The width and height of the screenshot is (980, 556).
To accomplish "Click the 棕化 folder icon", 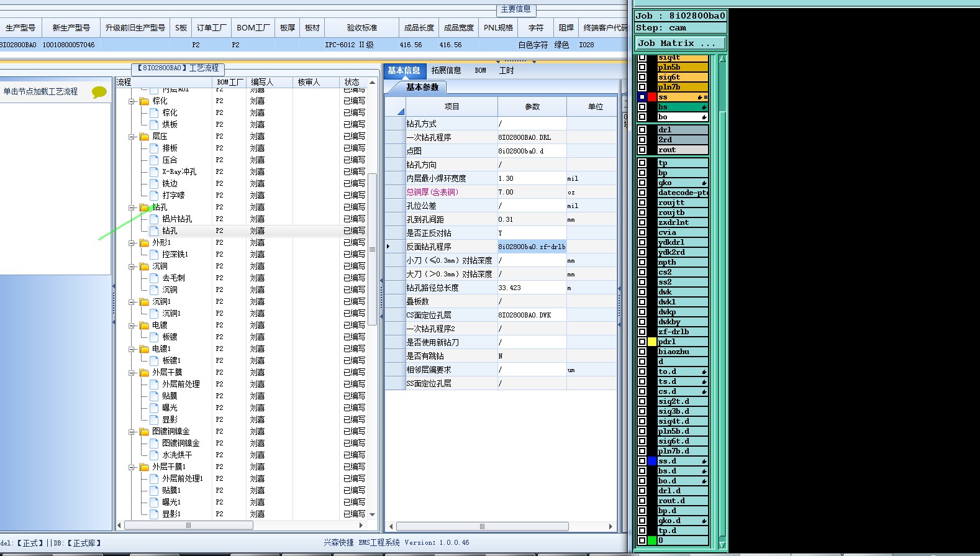I will coord(144,101).
